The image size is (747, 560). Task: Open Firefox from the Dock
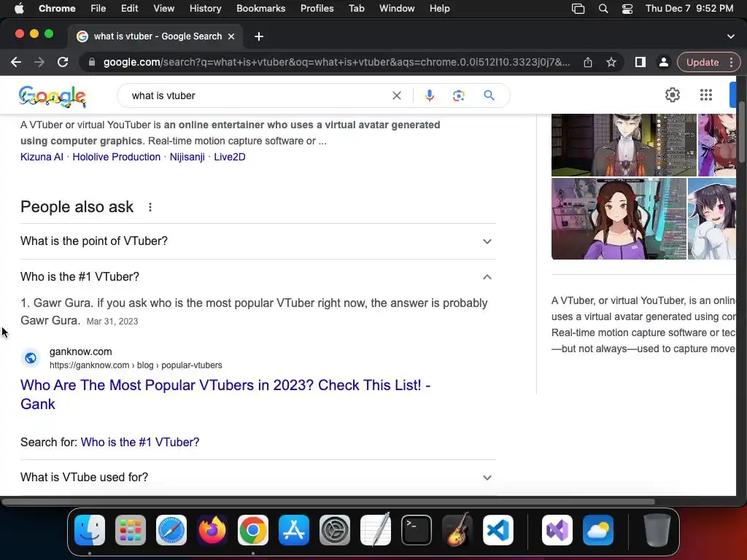coord(212,530)
